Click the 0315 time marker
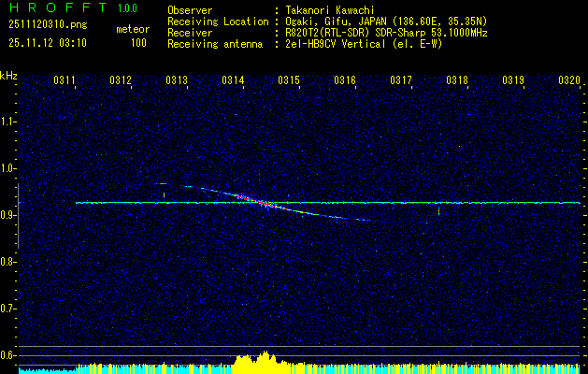Viewport: 588px width, 374px height. [289, 79]
